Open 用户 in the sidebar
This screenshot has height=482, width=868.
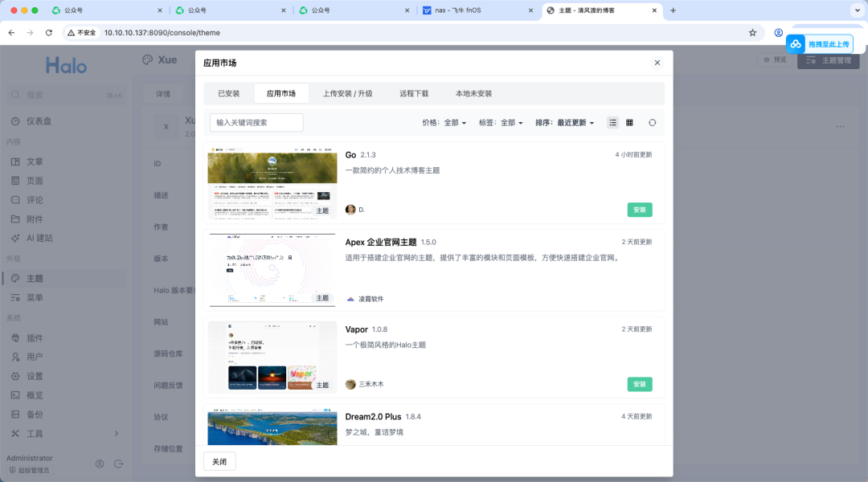click(x=65, y=357)
